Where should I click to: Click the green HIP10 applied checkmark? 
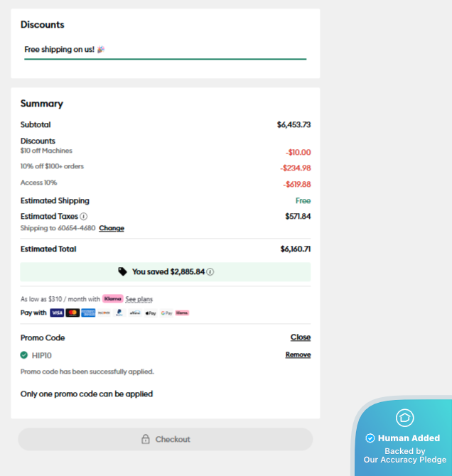pyautogui.click(x=24, y=355)
